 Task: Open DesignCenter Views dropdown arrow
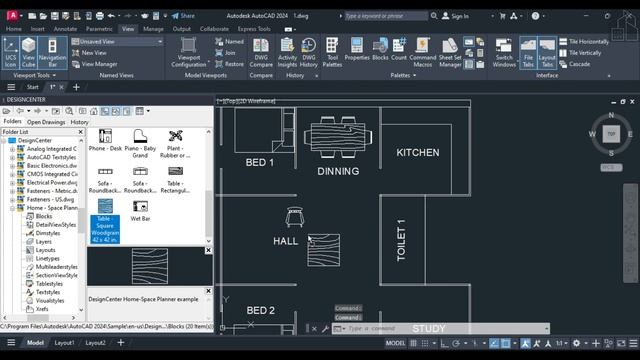[x=148, y=111]
